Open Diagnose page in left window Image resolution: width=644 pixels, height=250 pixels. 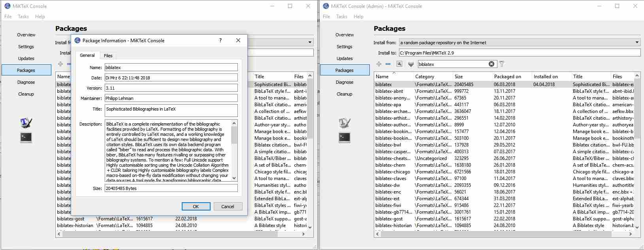(x=26, y=82)
